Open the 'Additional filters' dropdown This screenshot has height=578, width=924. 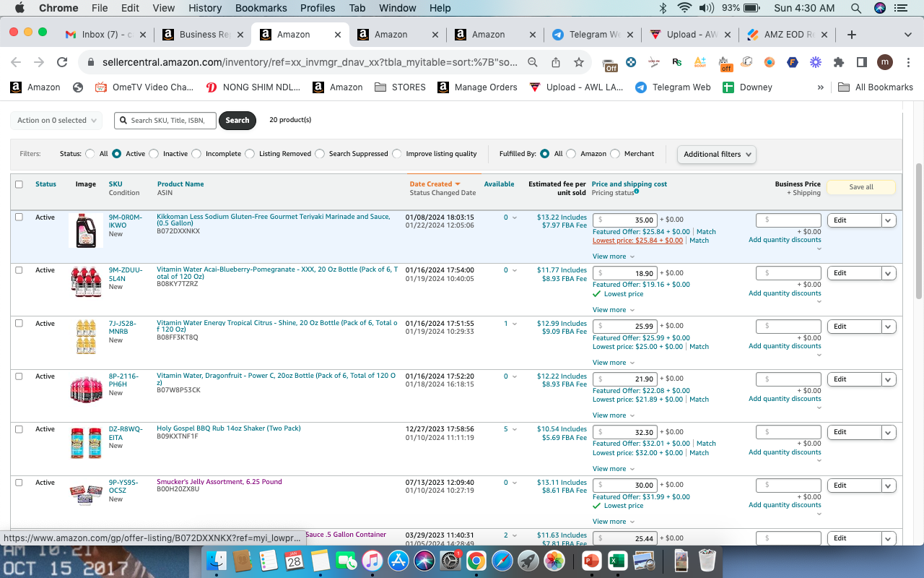(x=716, y=154)
